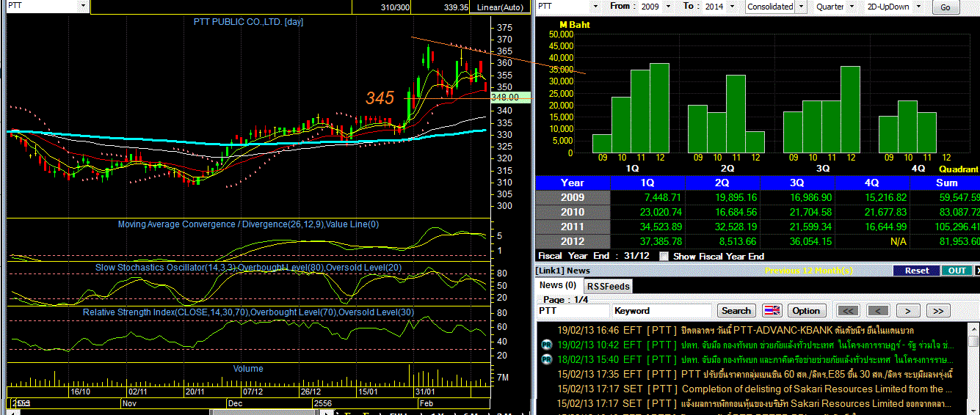Go to last news page (>>)
980x415 pixels.
(938, 311)
